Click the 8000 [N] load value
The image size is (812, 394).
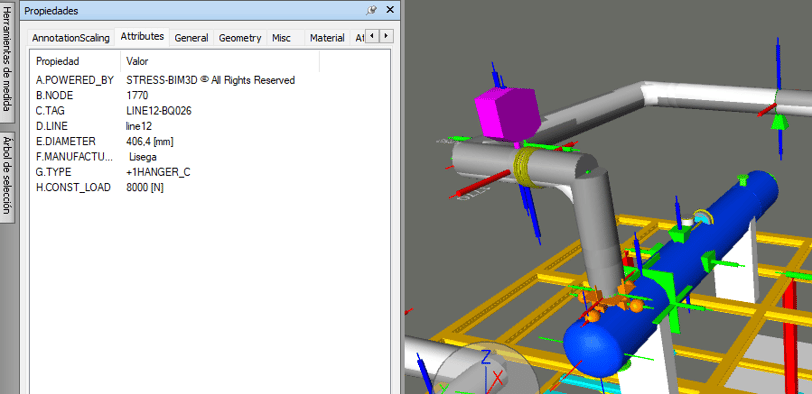[145, 187]
